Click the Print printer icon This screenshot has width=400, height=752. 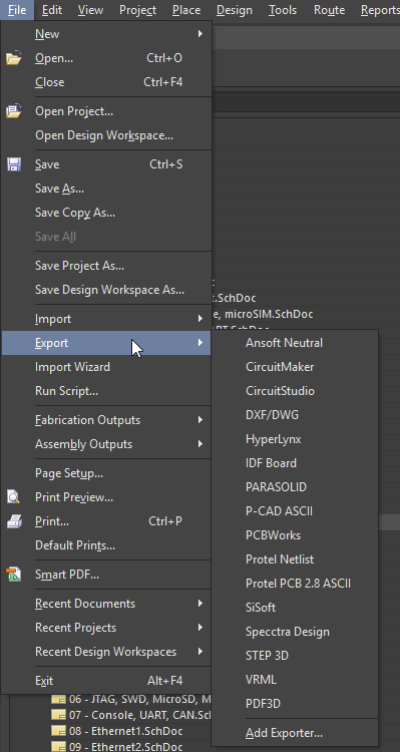coord(14,521)
